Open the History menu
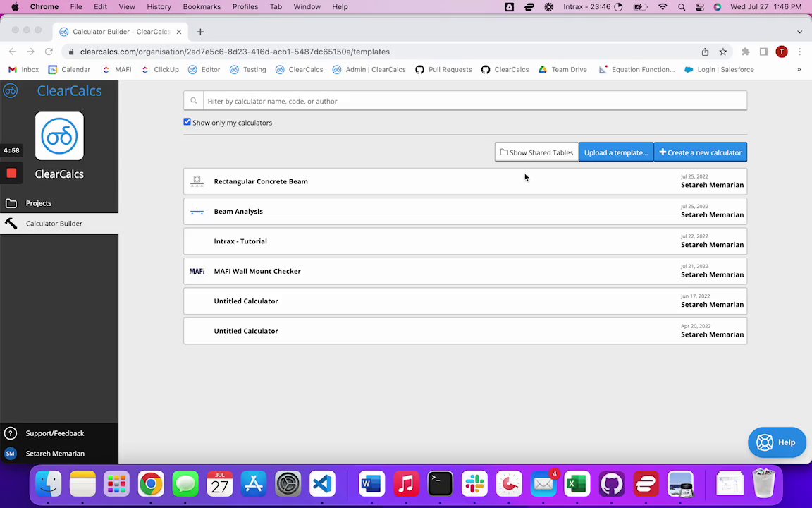This screenshot has height=508, width=812. [159, 7]
